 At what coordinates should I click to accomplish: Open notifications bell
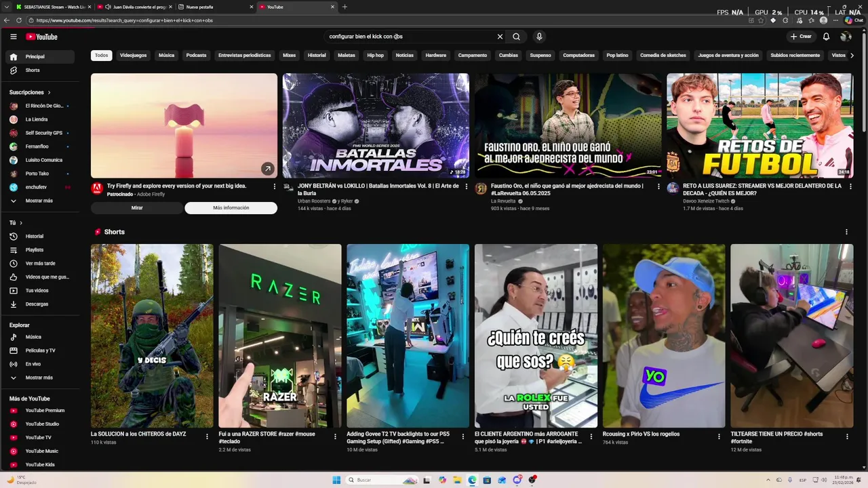[x=826, y=37]
